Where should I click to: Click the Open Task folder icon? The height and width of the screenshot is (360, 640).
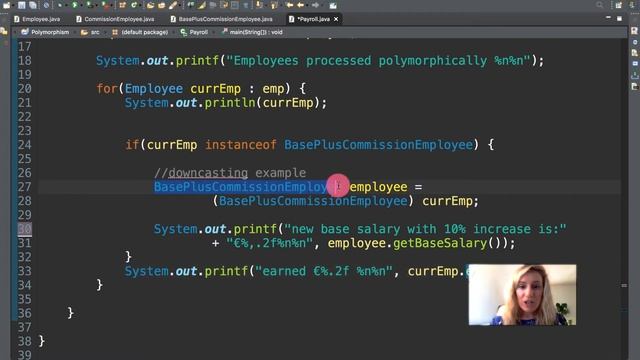click(162, 5)
